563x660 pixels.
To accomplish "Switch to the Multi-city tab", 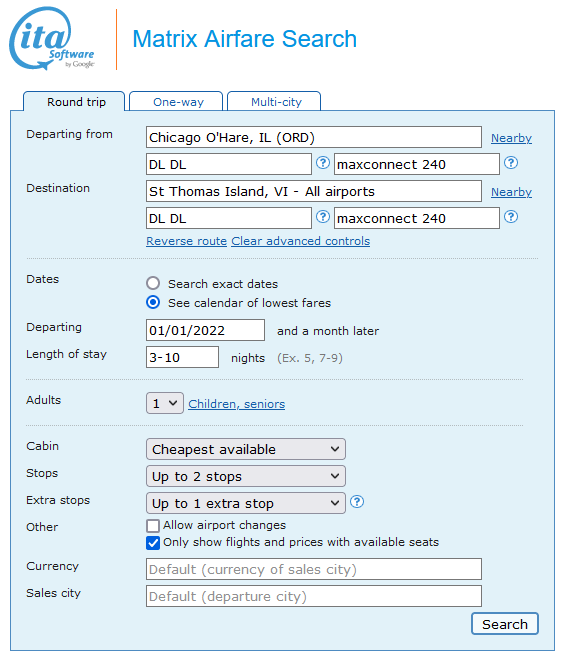I will click(274, 101).
